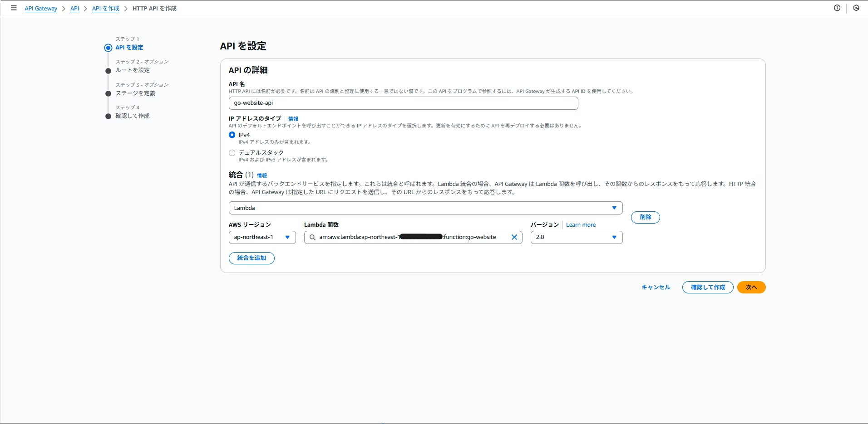The height and width of the screenshot is (424, 868).
Task: Clear the Lambda function field with X
Action: pyautogui.click(x=514, y=237)
